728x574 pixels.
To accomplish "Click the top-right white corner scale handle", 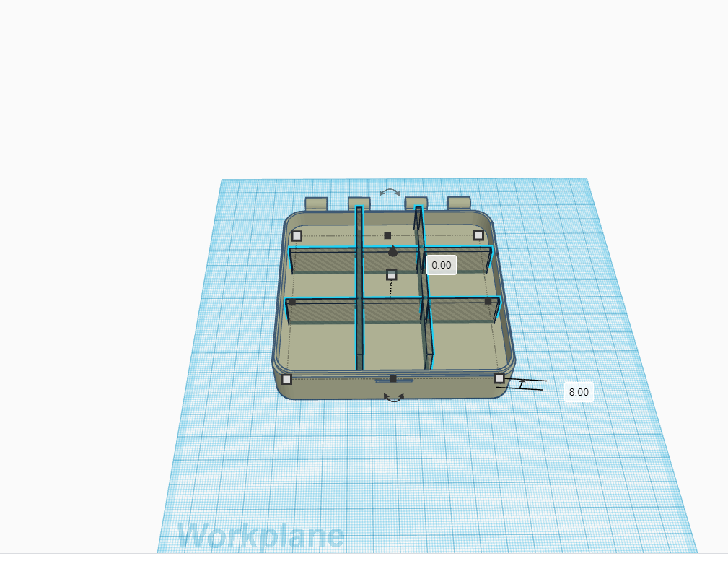I will (x=478, y=235).
